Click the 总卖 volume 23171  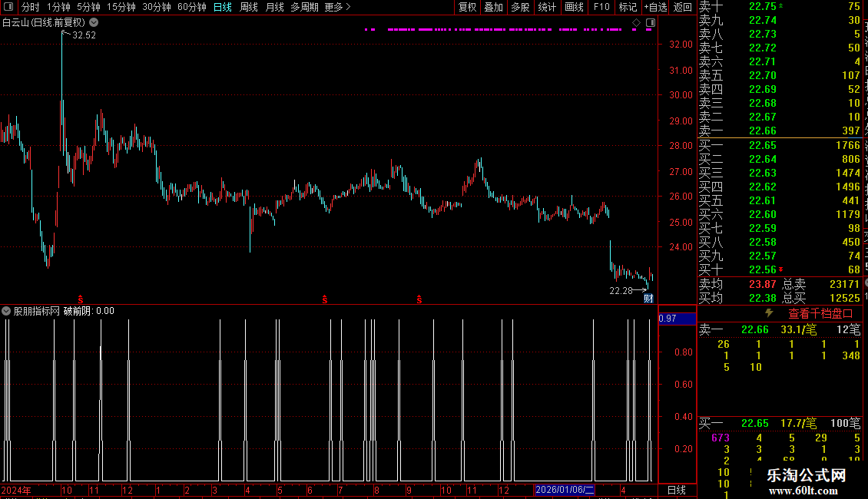tap(845, 284)
